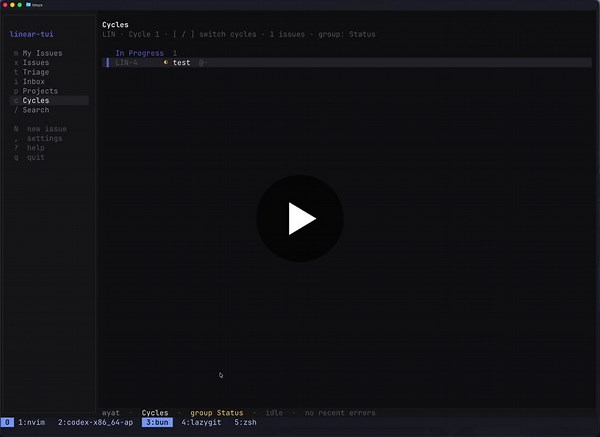The width and height of the screenshot is (600, 437).
Task: Click the tmux session 0 indicator
Action: click(x=7, y=422)
